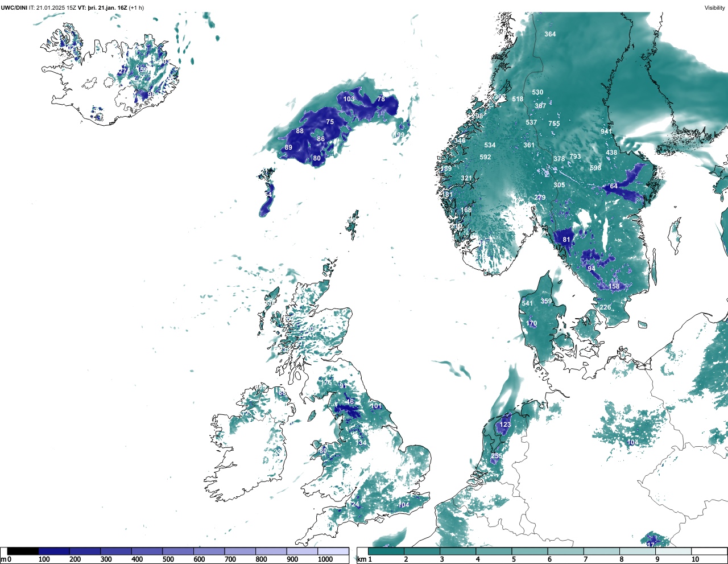Click the legend swatch right of 1000 m
The width and height of the screenshot is (728, 564).
(x=333, y=551)
